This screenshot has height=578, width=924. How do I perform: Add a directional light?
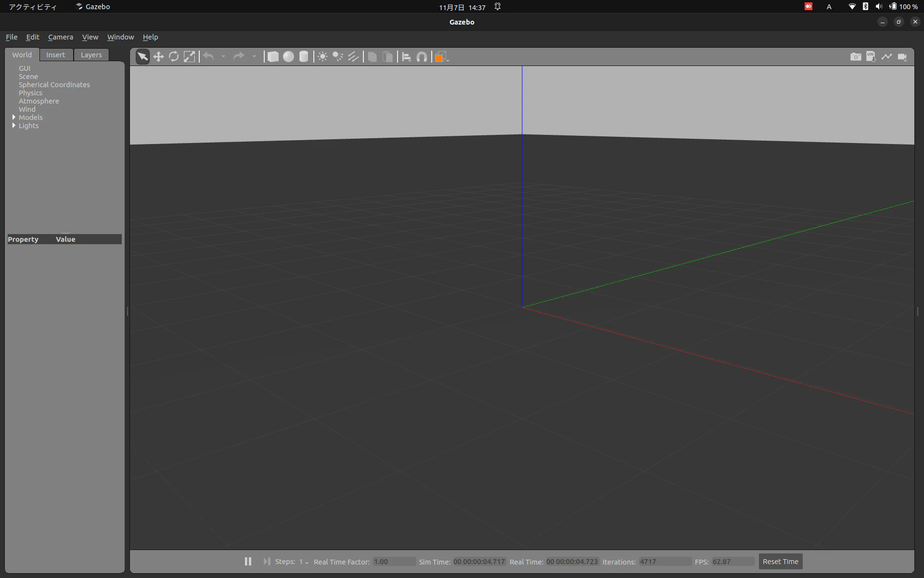(353, 57)
